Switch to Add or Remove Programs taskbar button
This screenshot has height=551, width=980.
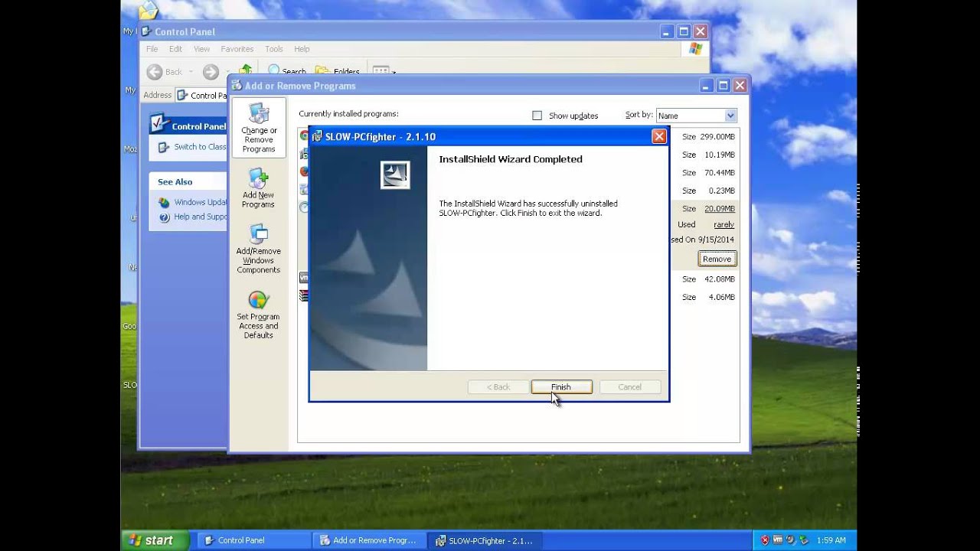coord(369,540)
